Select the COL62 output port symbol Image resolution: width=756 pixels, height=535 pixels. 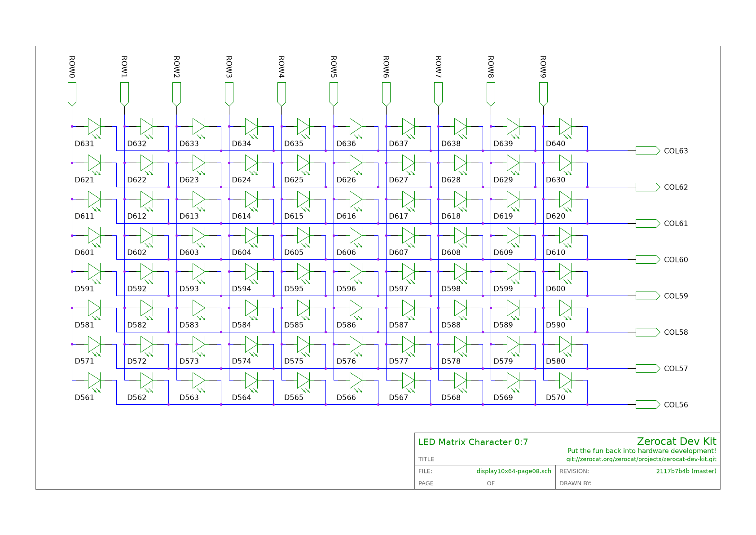pyautogui.click(x=648, y=187)
